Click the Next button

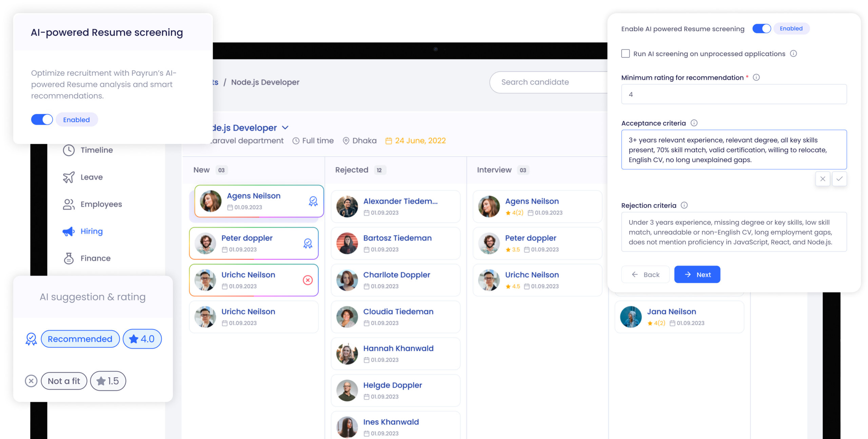[697, 275]
